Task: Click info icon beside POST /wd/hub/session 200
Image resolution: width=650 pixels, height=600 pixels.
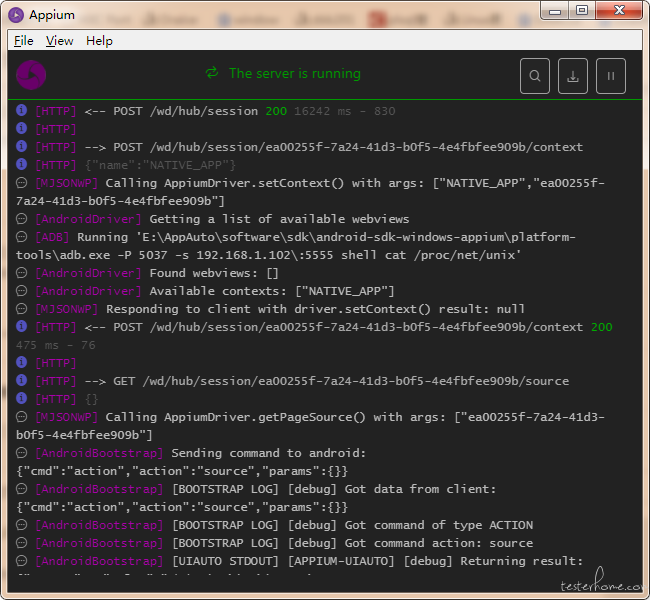Action: point(22,110)
